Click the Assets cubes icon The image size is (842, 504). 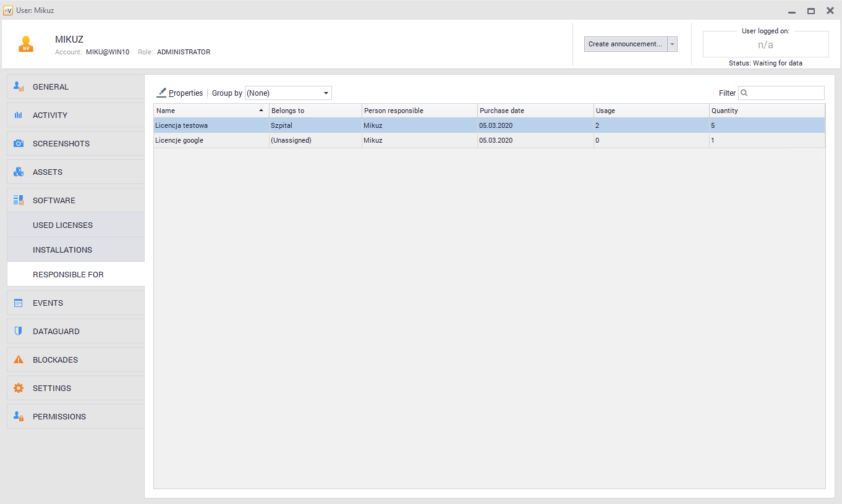click(x=19, y=172)
